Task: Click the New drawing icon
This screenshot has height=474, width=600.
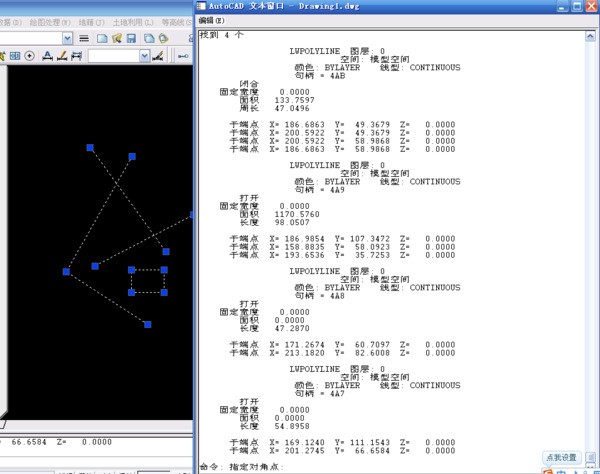Action: click(x=100, y=38)
